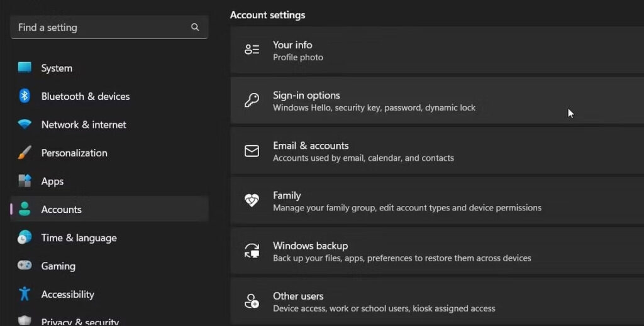This screenshot has width=644, height=326.
Task: Open Windows backup
Action: (x=437, y=251)
